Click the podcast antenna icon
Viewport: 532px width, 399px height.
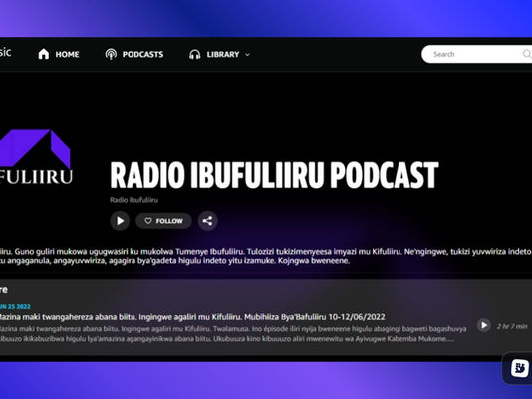click(111, 54)
